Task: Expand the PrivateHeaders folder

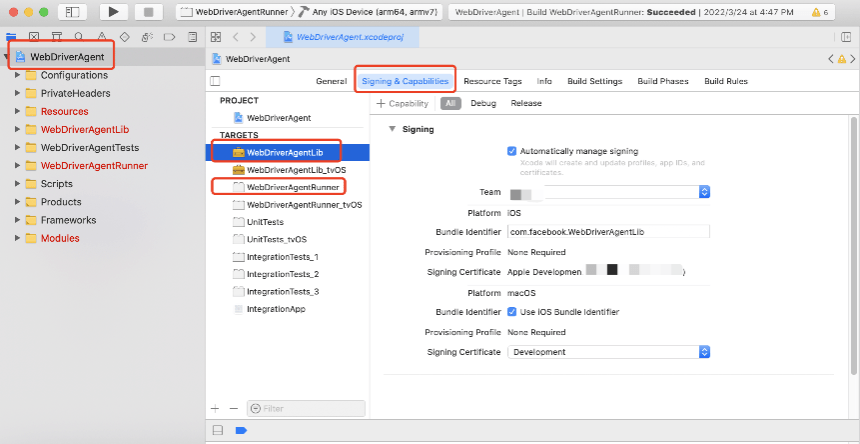Action: [x=18, y=93]
